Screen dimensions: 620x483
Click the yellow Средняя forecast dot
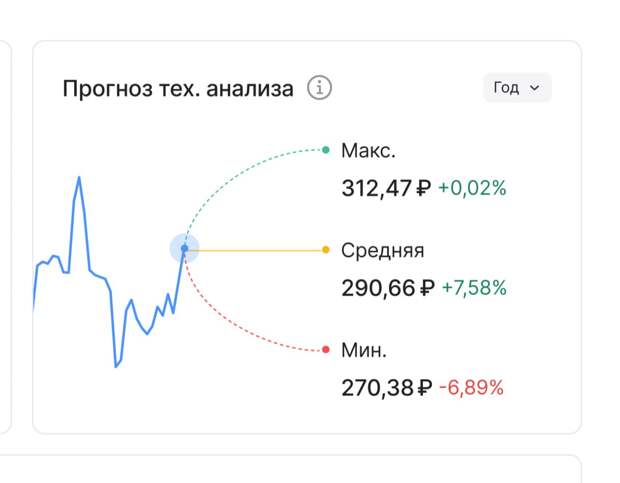[326, 249]
